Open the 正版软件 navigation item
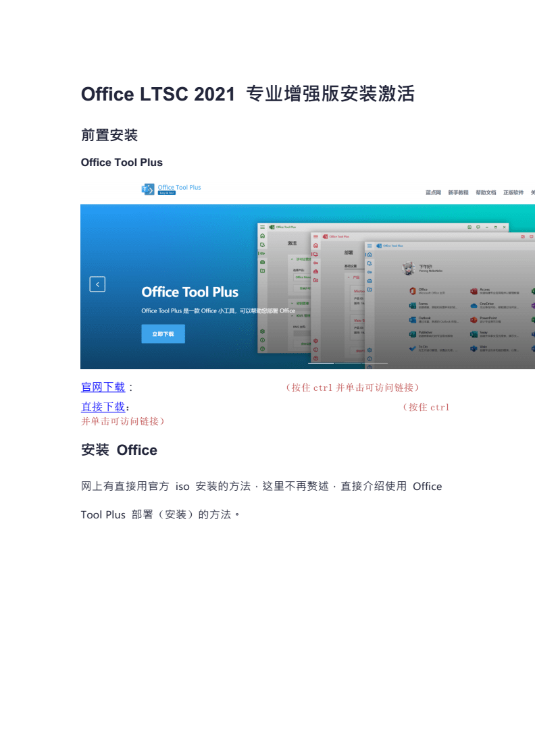Image resolution: width=535 pixels, height=756 pixels. coord(513,192)
